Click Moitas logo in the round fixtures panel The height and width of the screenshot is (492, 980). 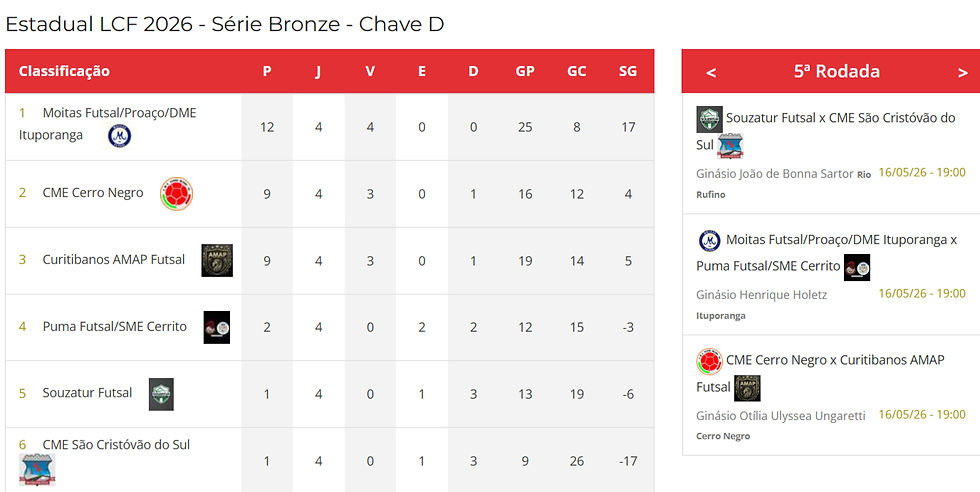point(709,241)
